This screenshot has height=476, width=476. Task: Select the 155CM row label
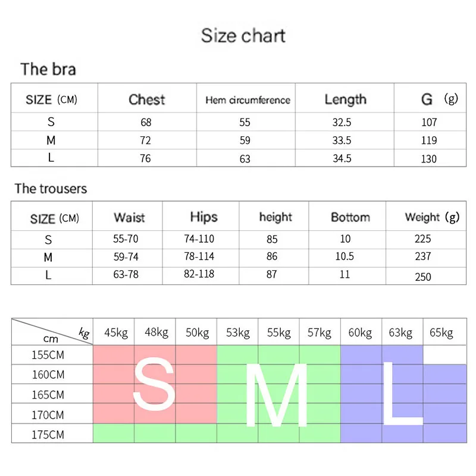49,355
